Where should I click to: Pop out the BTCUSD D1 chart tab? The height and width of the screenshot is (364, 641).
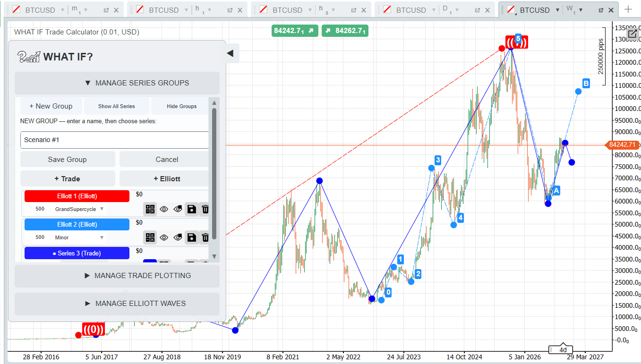point(477,10)
